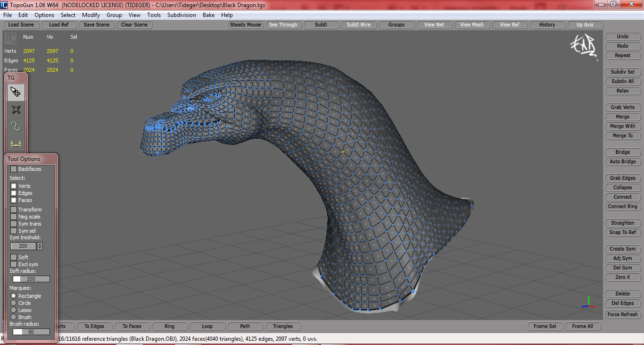Viewport: 644px width, 345px height.
Task: Click the Sym treshold value field
Action: [23, 246]
